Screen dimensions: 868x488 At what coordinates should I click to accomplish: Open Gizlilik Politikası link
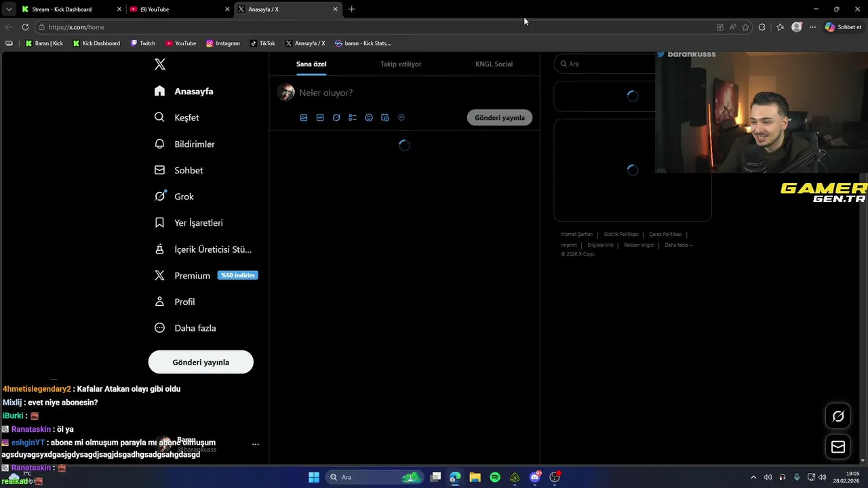coord(621,234)
